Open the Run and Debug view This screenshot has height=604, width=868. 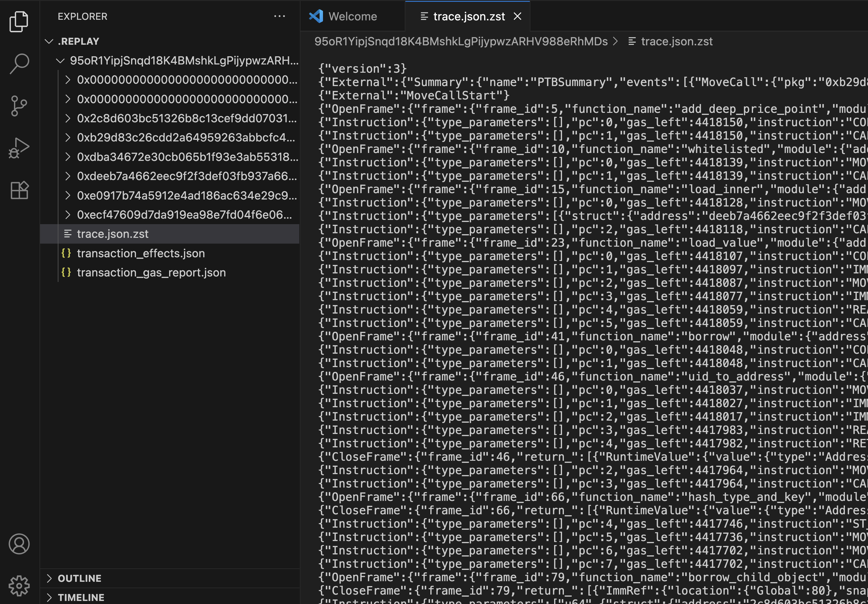click(x=19, y=148)
